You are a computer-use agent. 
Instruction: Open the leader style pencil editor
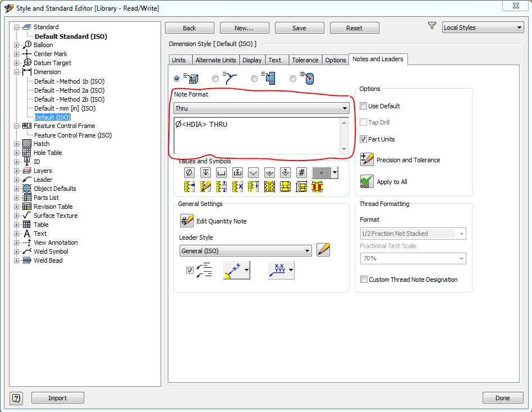(324, 250)
